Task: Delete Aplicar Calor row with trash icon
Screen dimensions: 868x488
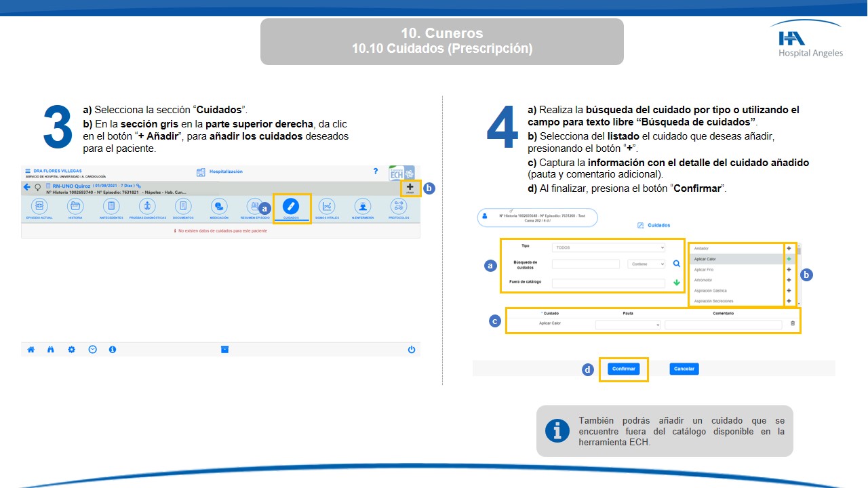Action: (793, 324)
